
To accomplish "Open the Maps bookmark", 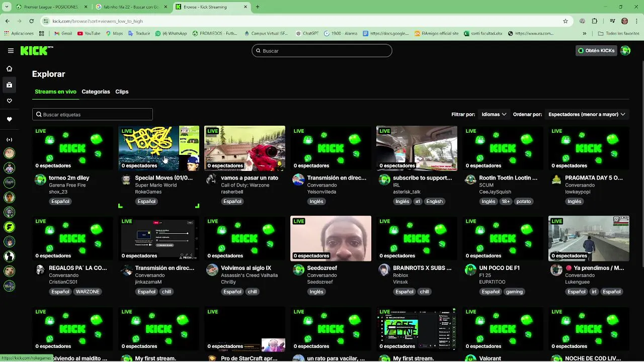I will click(114, 34).
